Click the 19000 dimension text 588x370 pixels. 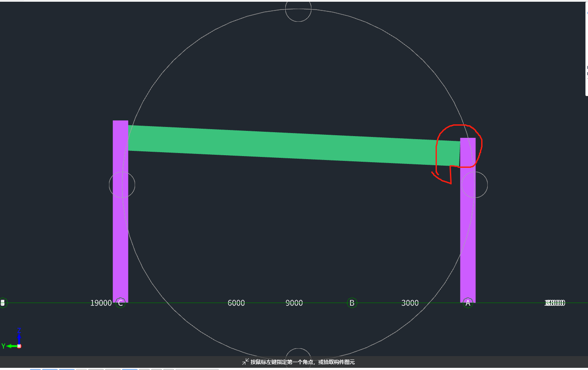pos(101,303)
